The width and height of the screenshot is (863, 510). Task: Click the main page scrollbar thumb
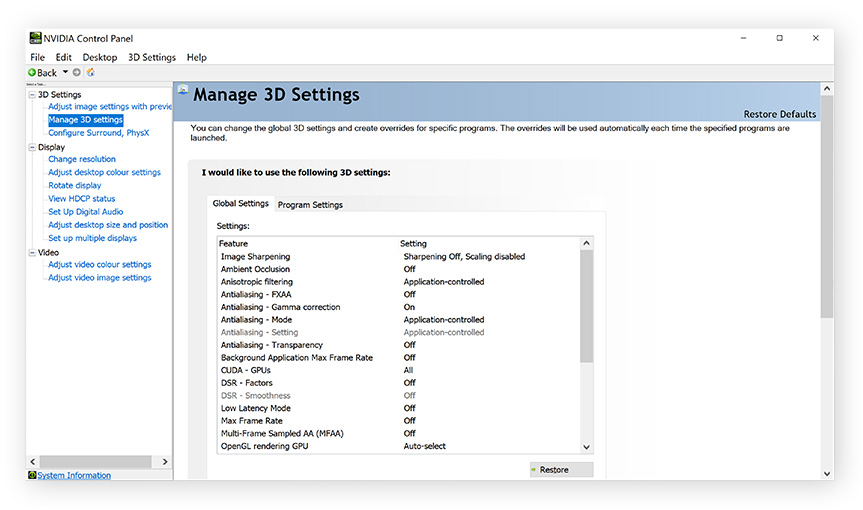tap(827, 207)
